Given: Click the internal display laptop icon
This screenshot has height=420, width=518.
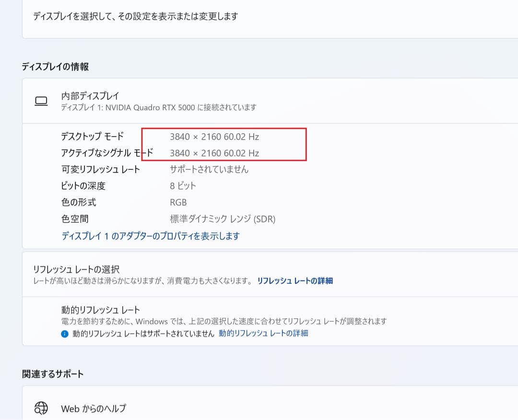Looking at the screenshot, I should pos(41,101).
